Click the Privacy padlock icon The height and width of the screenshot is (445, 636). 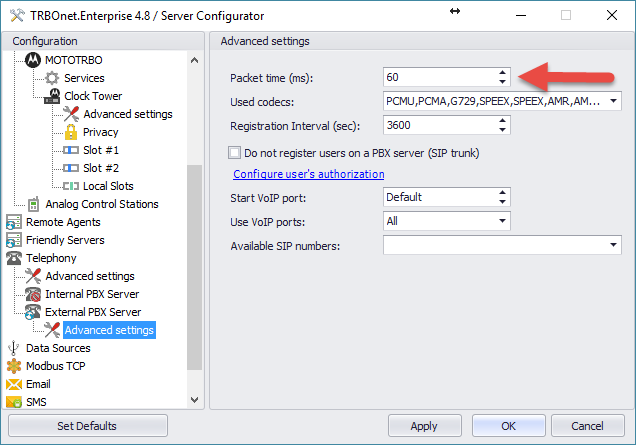[x=71, y=132]
